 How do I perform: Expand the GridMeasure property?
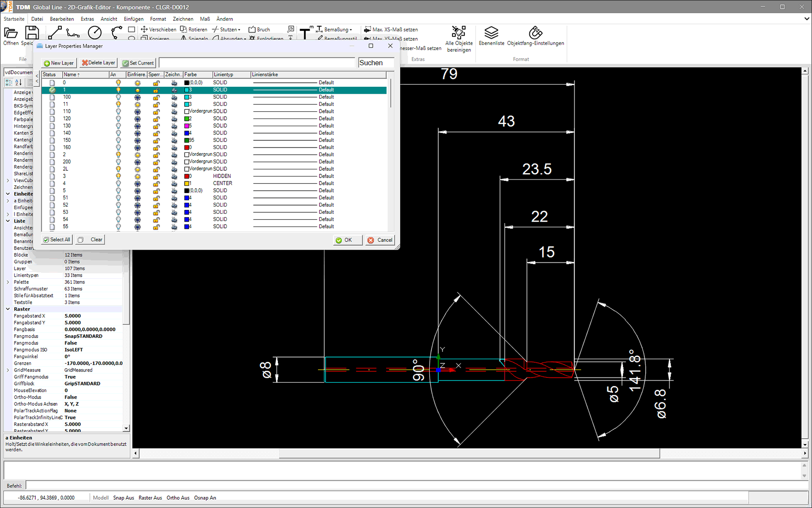coord(8,370)
